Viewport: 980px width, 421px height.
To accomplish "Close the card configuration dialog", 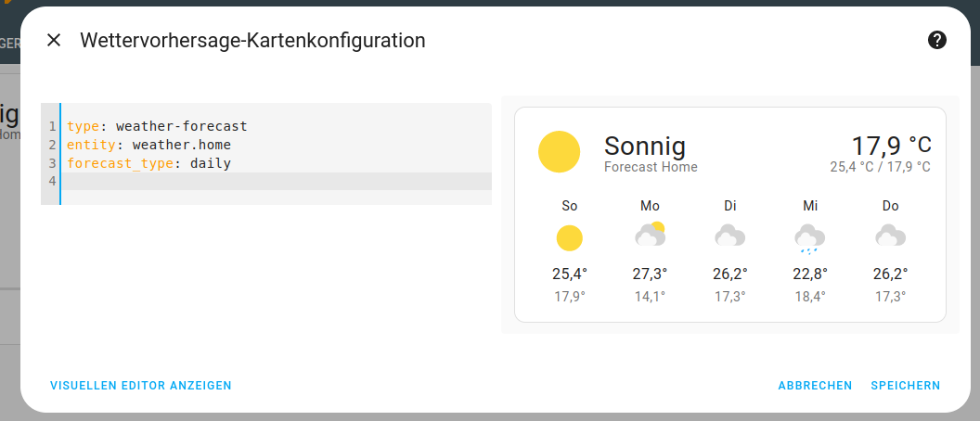I will point(54,40).
